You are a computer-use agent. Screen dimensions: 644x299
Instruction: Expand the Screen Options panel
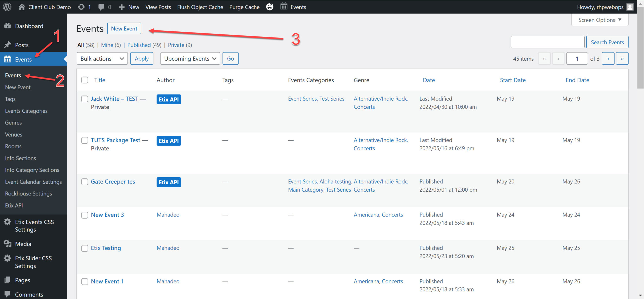coord(599,20)
